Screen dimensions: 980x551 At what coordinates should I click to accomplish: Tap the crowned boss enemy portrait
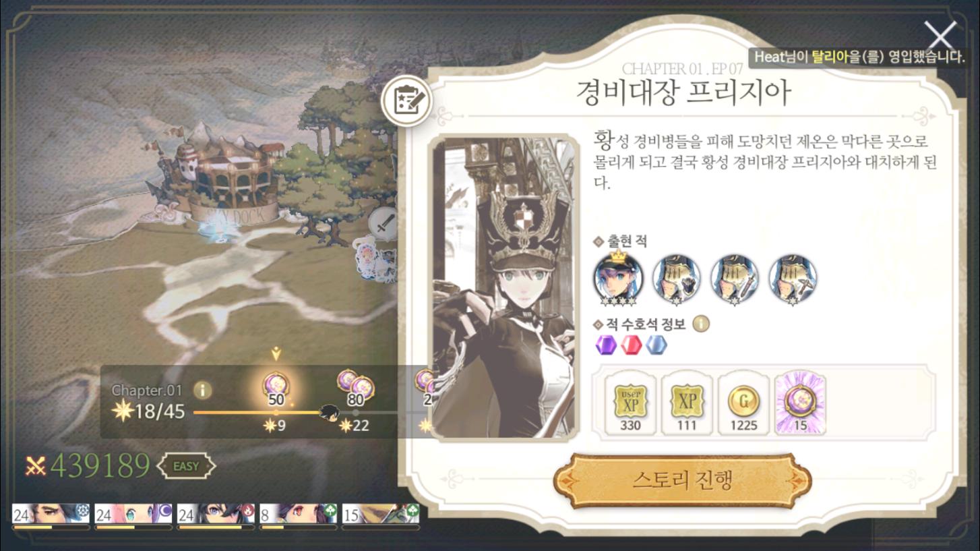pyautogui.click(x=618, y=278)
